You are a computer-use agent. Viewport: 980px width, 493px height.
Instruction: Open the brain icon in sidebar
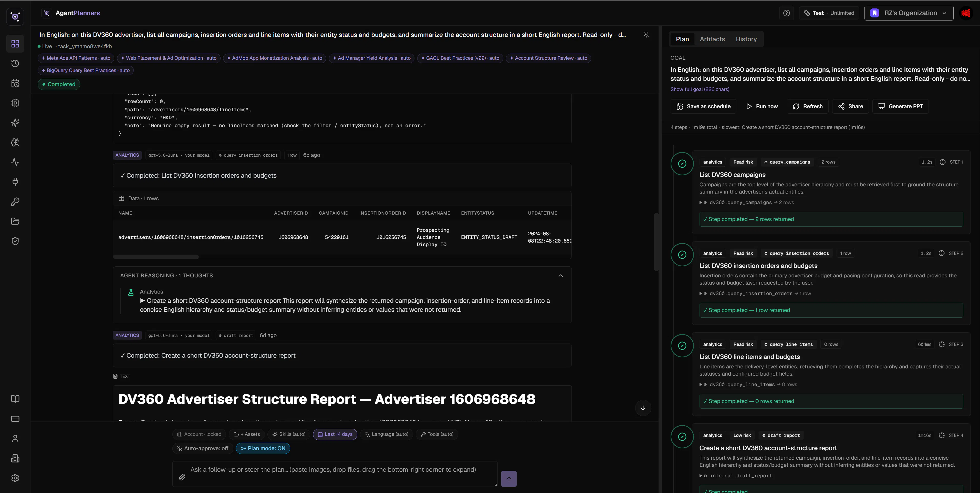click(x=15, y=142)
